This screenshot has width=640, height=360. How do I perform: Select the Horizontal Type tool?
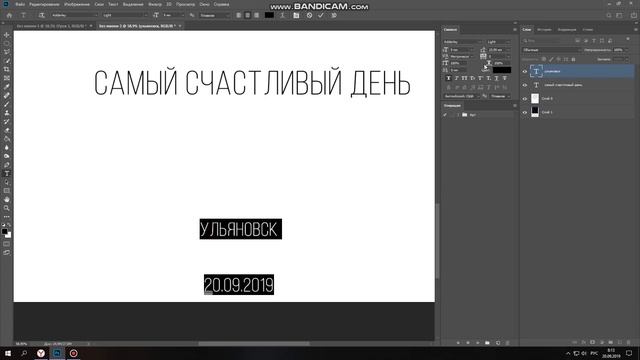pos(7,173)
